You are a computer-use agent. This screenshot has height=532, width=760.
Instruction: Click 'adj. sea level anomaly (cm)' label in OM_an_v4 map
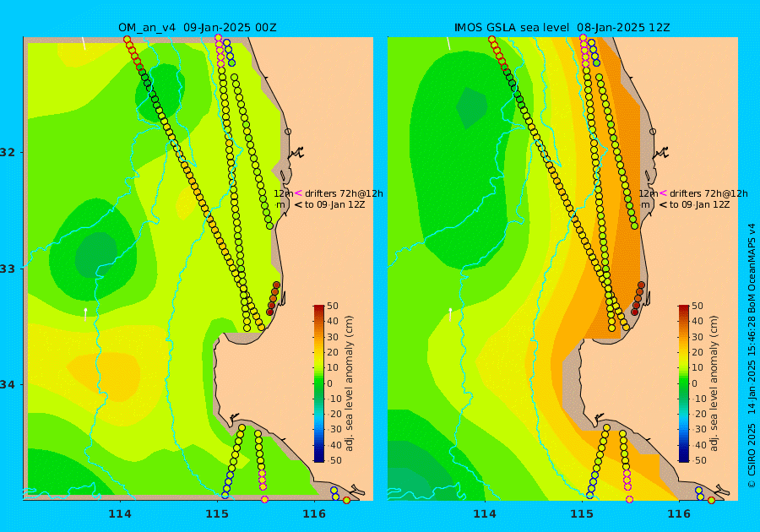pos(349,383)
